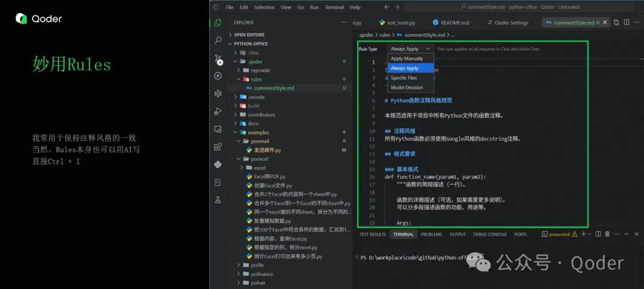Viewport: 644px width, 289px height.
Task: Switch to PORTS panel tab
Action: 521,234
